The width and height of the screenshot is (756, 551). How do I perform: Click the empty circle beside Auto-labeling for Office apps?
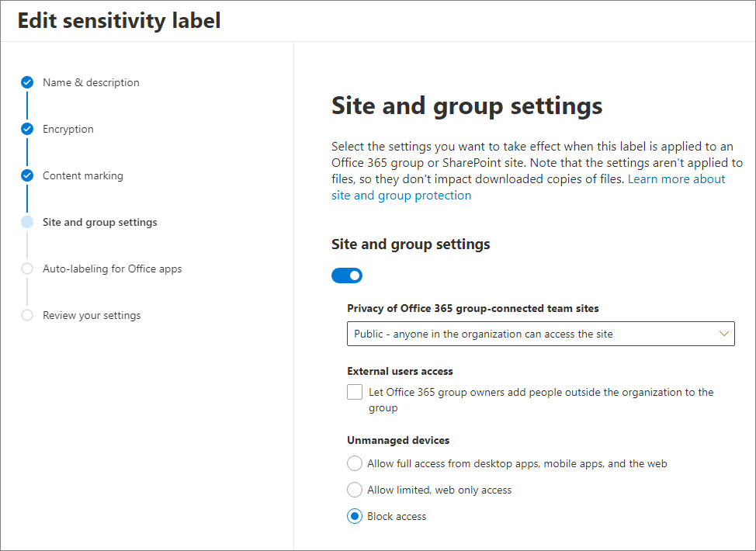[27, 269]
